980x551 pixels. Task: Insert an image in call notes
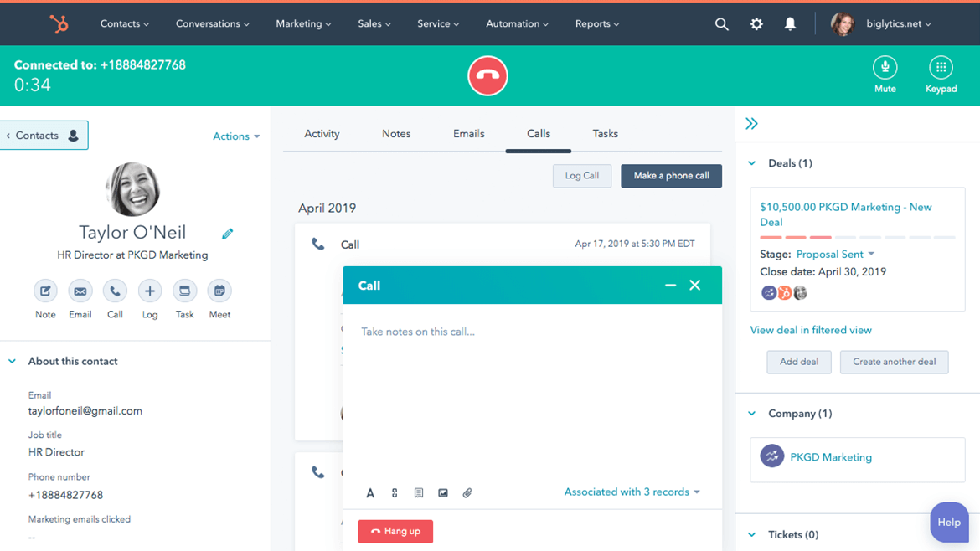click(443, 492)
